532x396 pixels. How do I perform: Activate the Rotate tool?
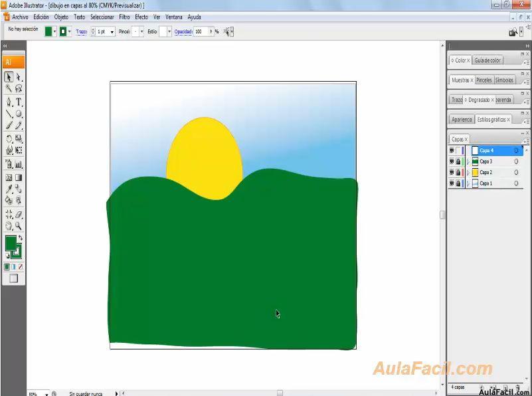pyautogui.click(x=9, y=138)
